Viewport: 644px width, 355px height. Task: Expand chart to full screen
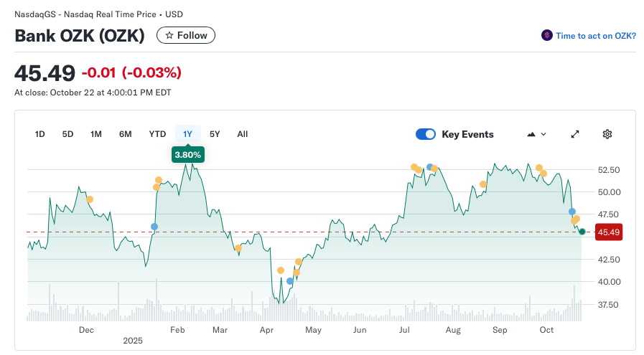point(574,134)
